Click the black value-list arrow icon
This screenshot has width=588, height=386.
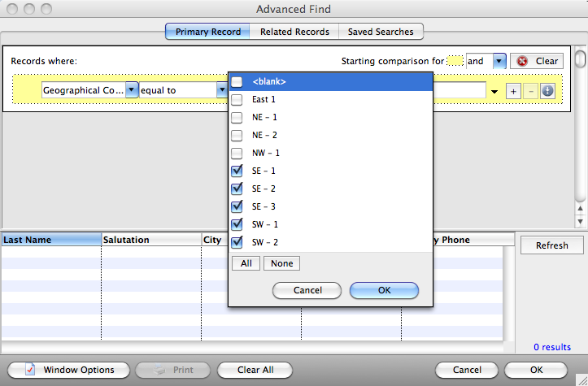click(x=494, y=92)
